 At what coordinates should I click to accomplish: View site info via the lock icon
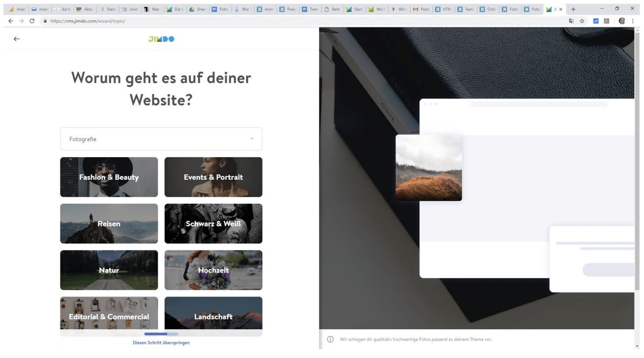(x=45, y=21)
